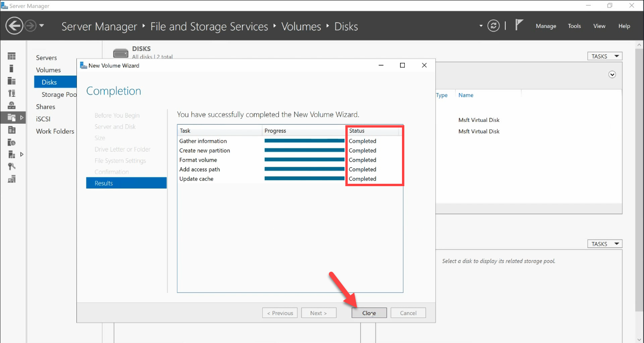Screen dimensions: 644x343
Task: Click the role icon just below File and Storage Services
Action: tap(12, 130)
